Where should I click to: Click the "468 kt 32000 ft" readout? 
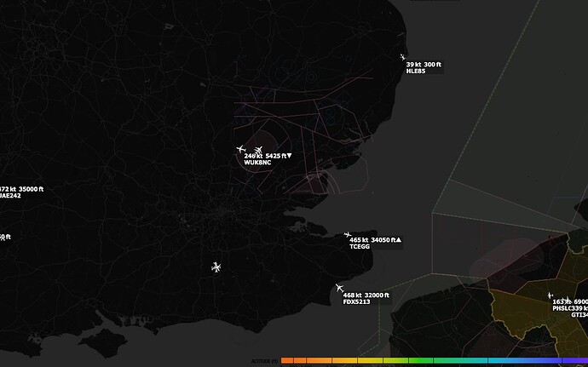(x=366, y=295)
